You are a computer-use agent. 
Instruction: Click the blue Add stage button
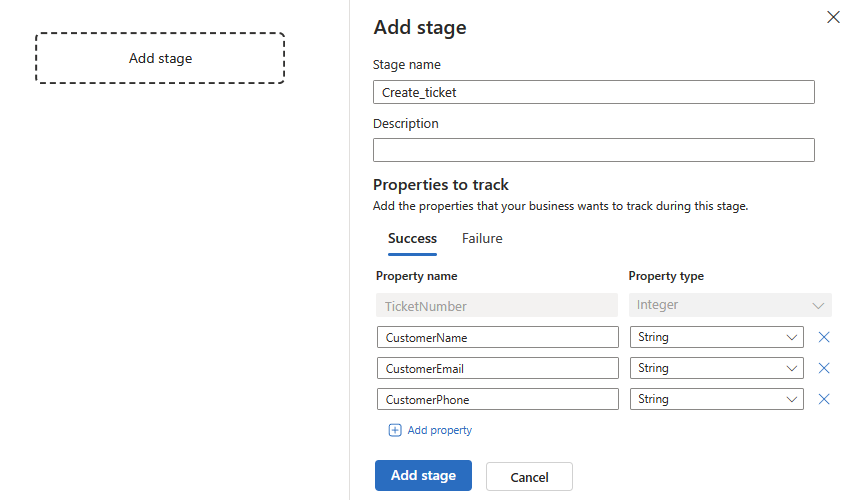pos(423,476)
